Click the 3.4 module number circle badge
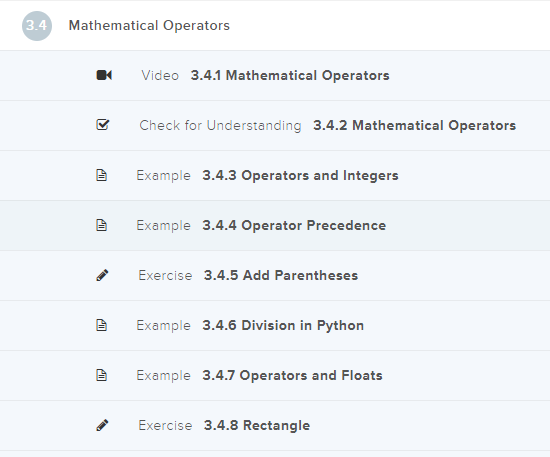This screenshot has width=550, height=457. point(37,26)
